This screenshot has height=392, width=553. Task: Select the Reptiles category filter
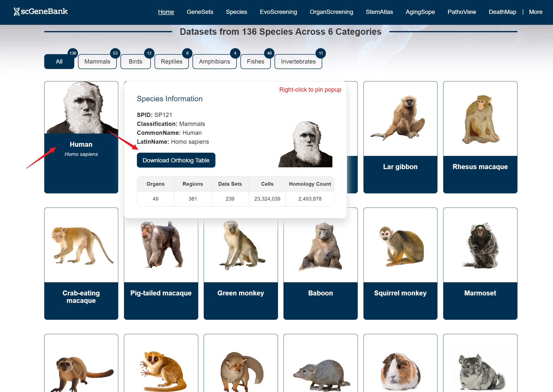171,62
